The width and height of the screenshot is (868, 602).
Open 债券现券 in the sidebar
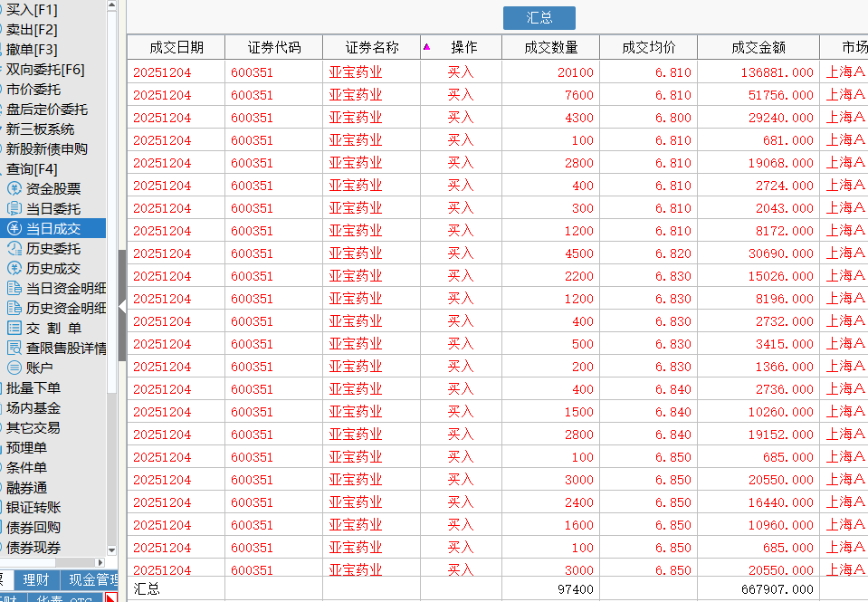(x=33, y=548)
